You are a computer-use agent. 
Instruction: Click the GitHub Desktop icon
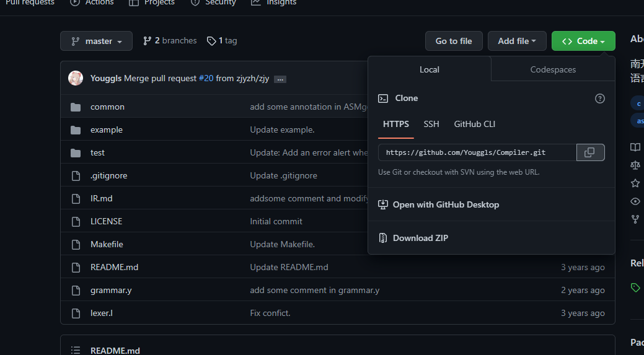click(383, 204)
